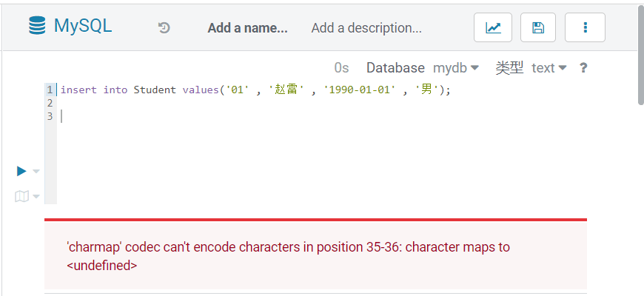Run the query with play icon
The height and width of the screenshot is (296, 644).
[21, 171]
